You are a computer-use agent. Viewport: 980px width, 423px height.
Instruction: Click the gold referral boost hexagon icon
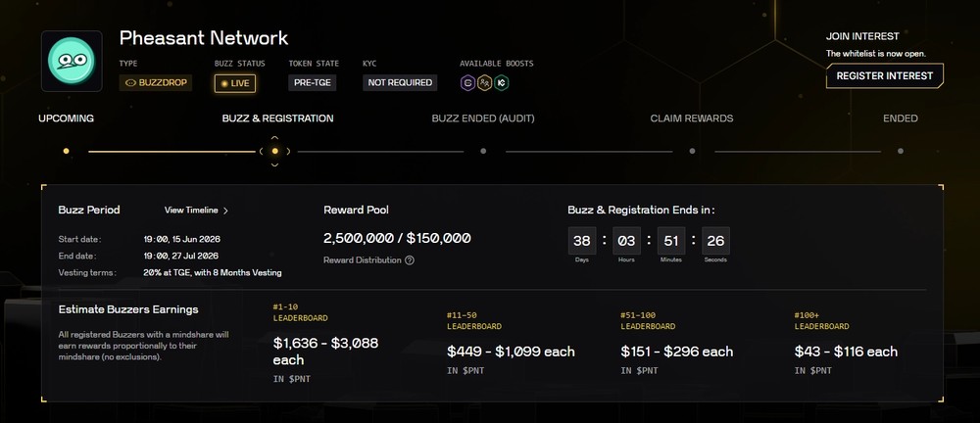(484, 82)
